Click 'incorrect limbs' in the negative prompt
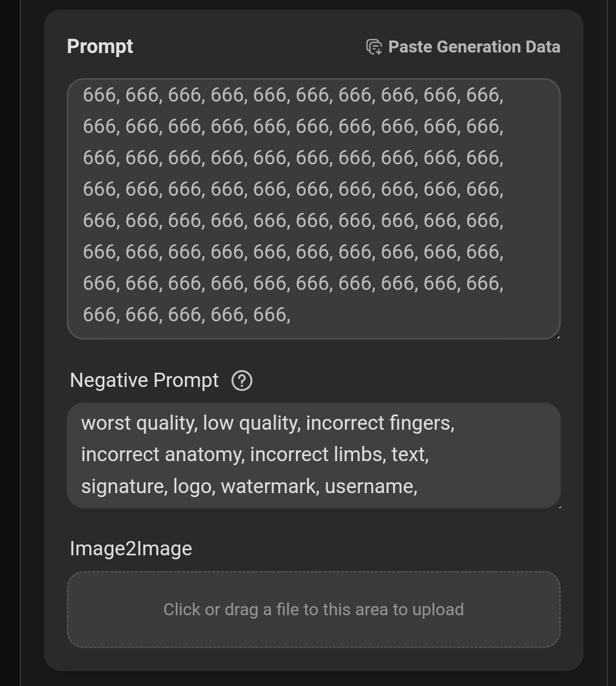The width and height of the screenshot is (616, 686). pyautogui.click(x=318, y=454)
